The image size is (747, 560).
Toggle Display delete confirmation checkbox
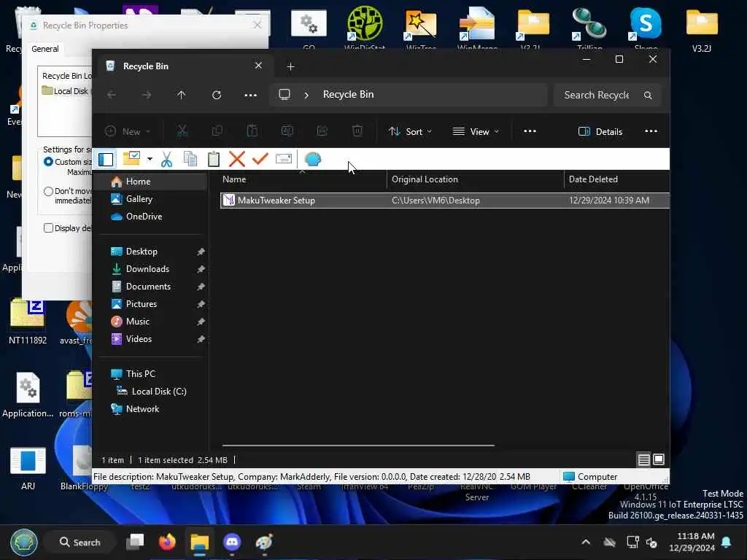[x=48, y=228]
